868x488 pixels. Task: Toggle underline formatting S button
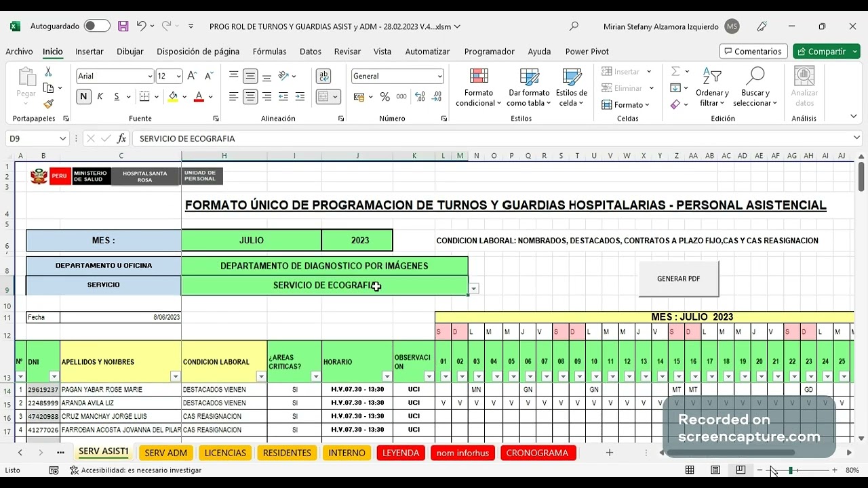(x=117, y=97)
